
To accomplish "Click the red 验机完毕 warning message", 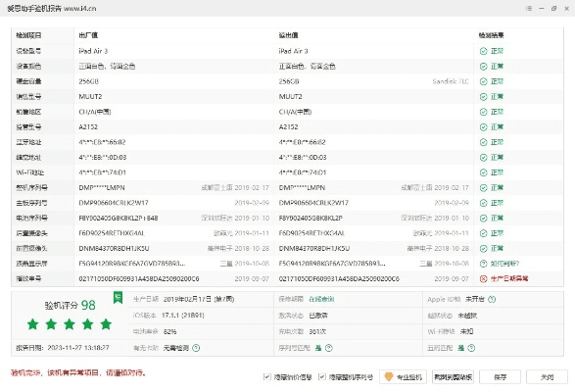I will pyautogui.click(x=78, y=373).
